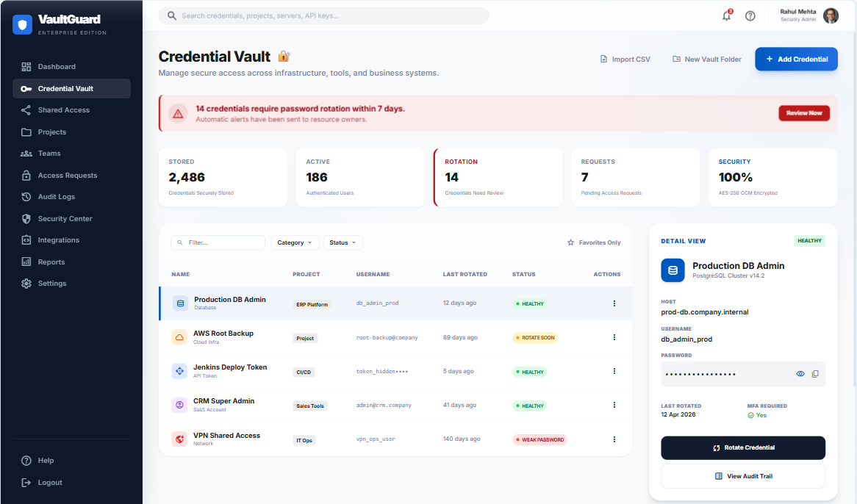This screenshot has width=857, height=504.
Task: Open the help question mark icon
Action: tap(750, 15)
